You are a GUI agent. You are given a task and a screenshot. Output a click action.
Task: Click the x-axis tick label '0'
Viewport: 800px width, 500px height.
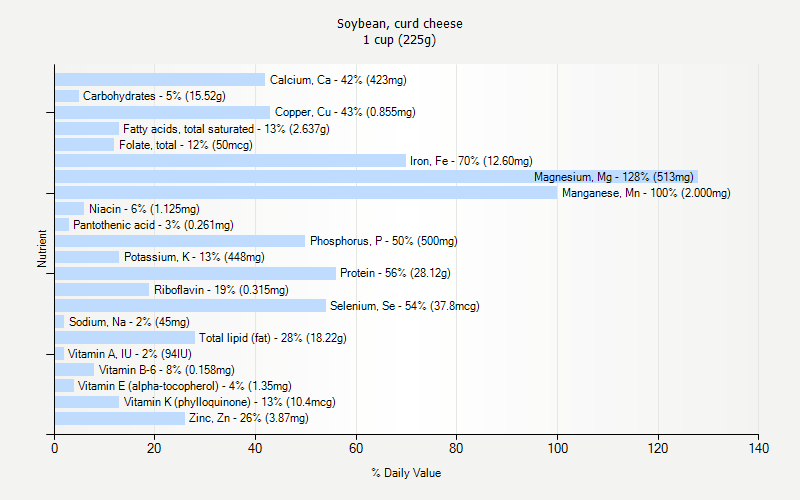(x=55, y=448)
